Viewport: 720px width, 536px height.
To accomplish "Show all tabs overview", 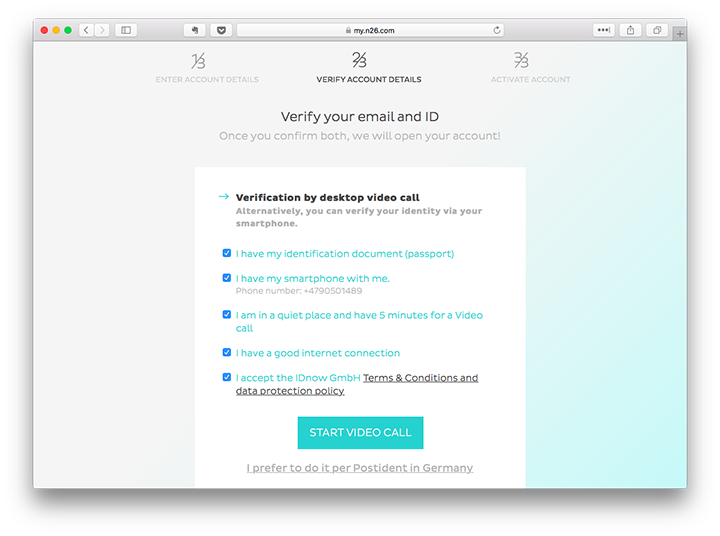I will point(657,30).
